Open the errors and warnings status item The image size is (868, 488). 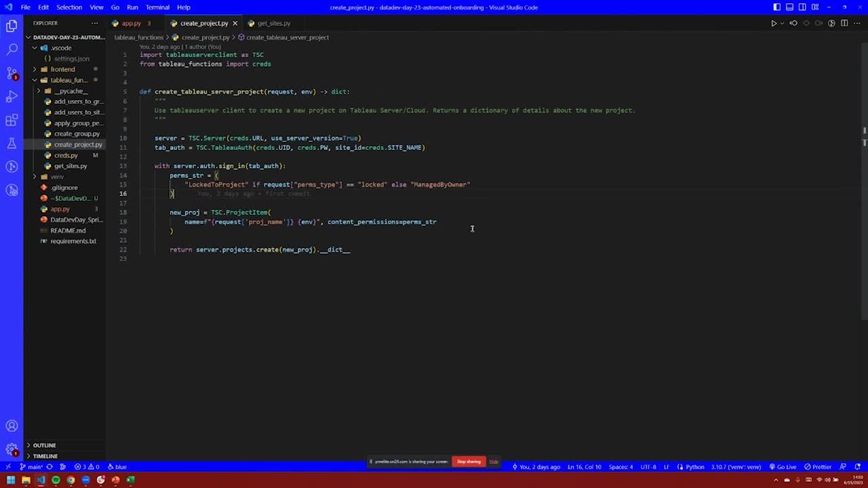point(87,466)
